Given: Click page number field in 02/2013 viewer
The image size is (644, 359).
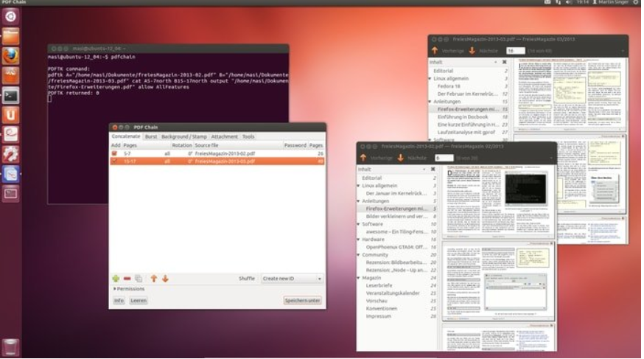Looking at the screenshot, I should [444, 158].
